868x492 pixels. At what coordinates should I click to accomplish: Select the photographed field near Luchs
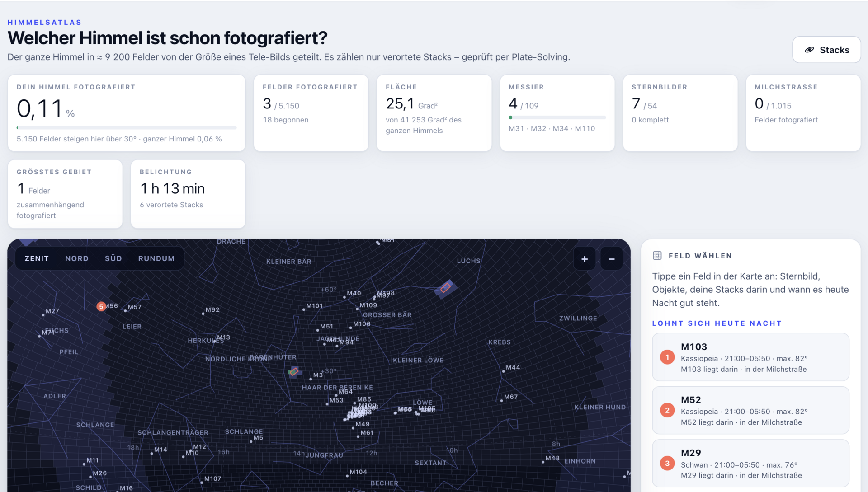coord(445,288)
